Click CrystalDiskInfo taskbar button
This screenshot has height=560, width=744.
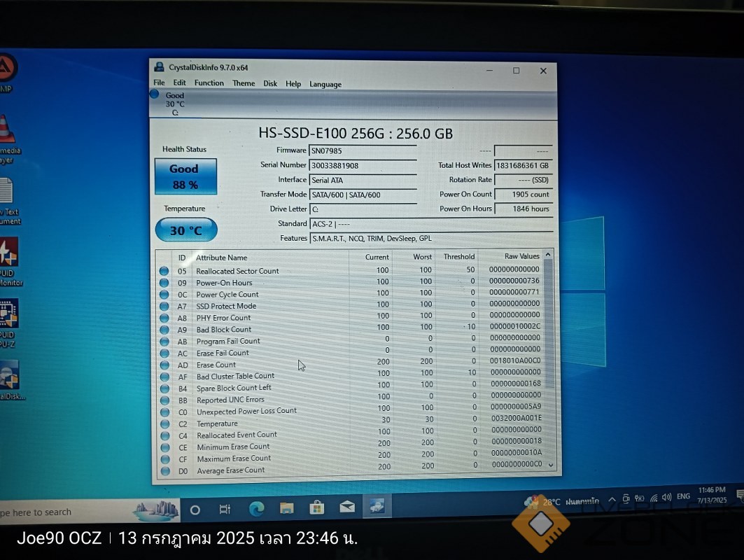377,505
